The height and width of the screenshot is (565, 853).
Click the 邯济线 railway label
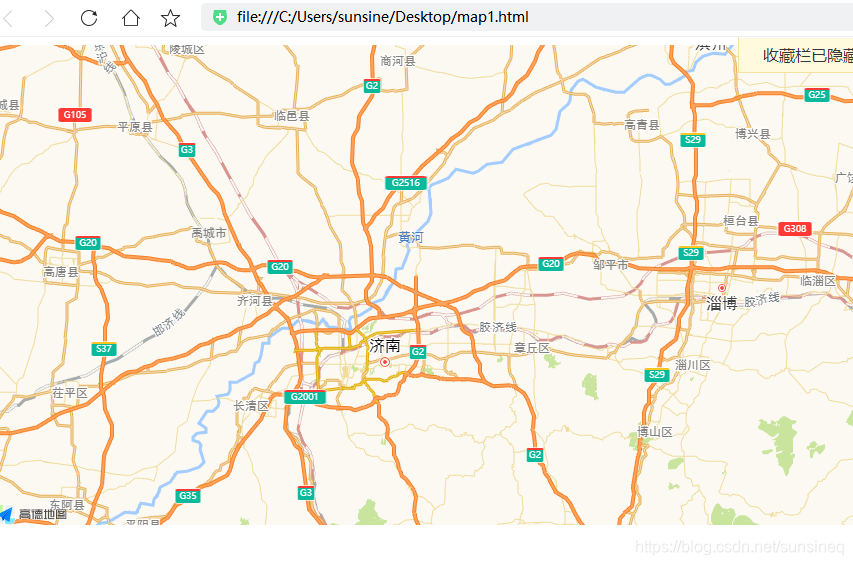[169, 322]
